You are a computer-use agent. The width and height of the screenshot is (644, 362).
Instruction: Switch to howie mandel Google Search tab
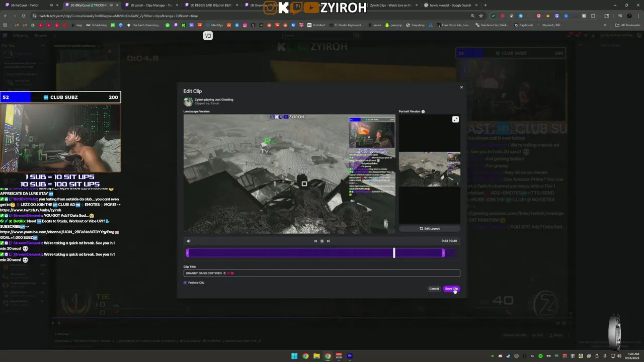(x=450, y=5)
